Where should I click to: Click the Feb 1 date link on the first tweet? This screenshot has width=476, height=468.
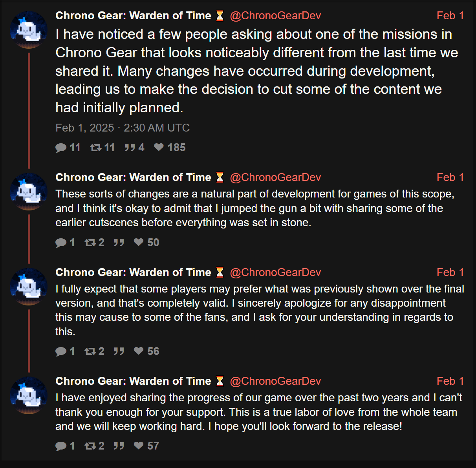point(450,16)
